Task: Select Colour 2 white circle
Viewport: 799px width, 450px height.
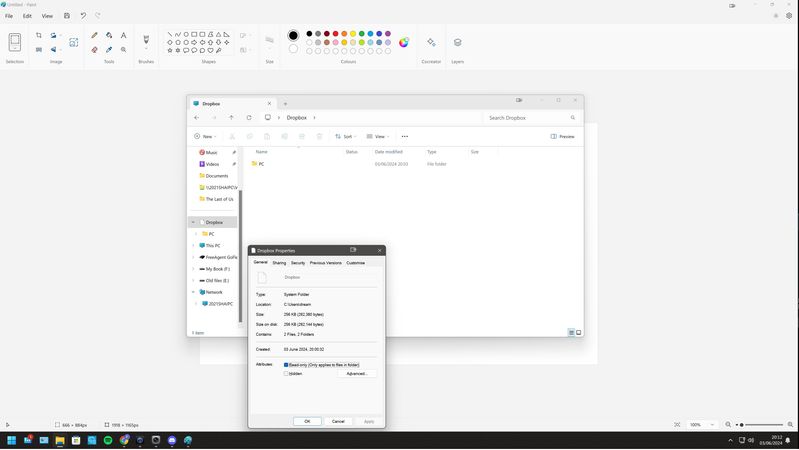Action: 293,49
